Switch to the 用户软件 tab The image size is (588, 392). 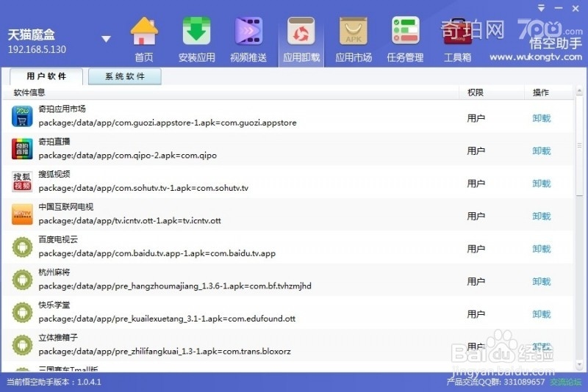pos(46,76)
